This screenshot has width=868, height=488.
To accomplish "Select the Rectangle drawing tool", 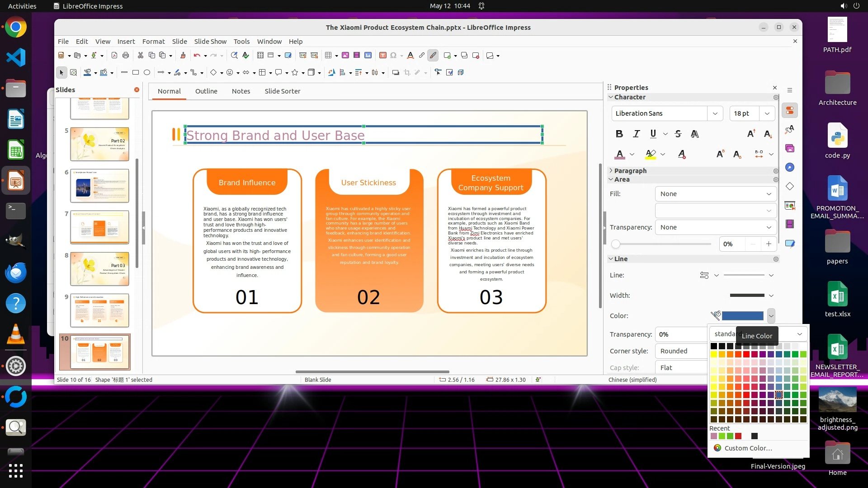I will 135,72.
